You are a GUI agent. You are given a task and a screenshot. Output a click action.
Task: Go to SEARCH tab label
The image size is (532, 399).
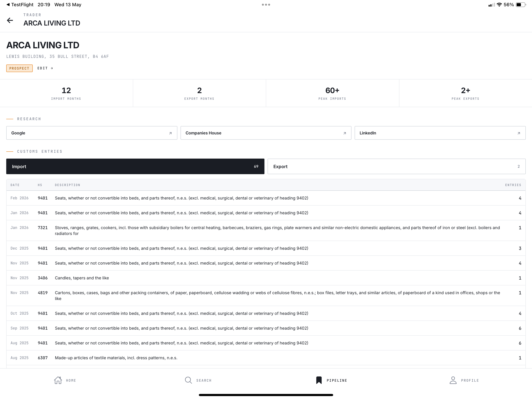pyautogui.click(x=204, y=380)
